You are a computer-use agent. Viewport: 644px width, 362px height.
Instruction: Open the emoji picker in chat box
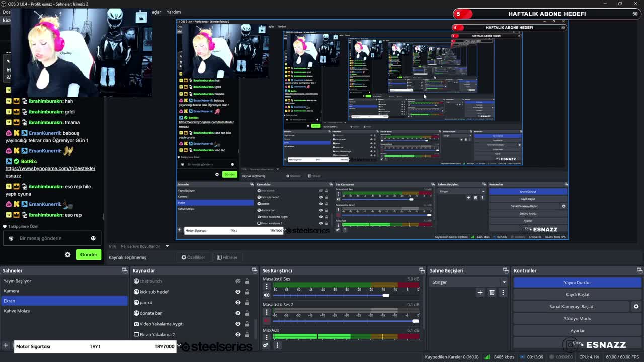point(93,238)
